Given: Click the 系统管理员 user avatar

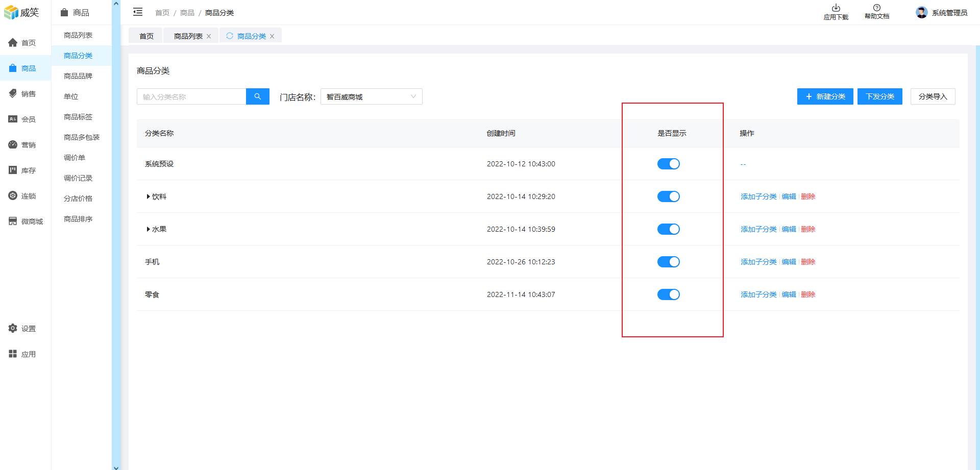Looking at the screenshot, I should [x=921, y=13].
